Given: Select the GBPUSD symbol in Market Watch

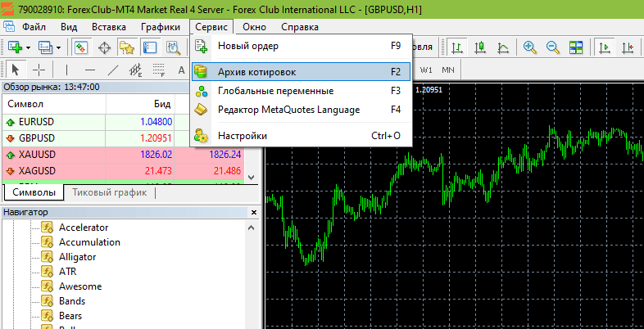Looking at the screenshot, I should pos(37,137).
